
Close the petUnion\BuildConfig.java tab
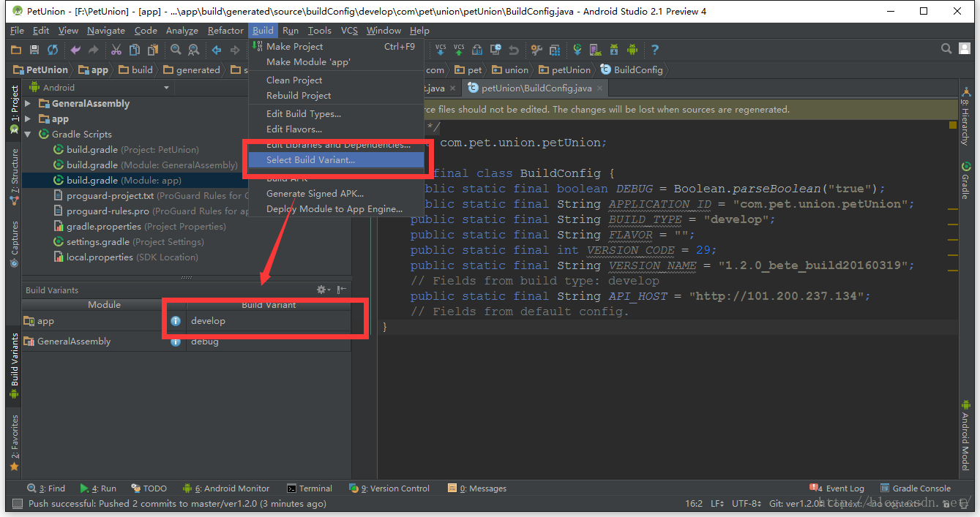[599, 88]
